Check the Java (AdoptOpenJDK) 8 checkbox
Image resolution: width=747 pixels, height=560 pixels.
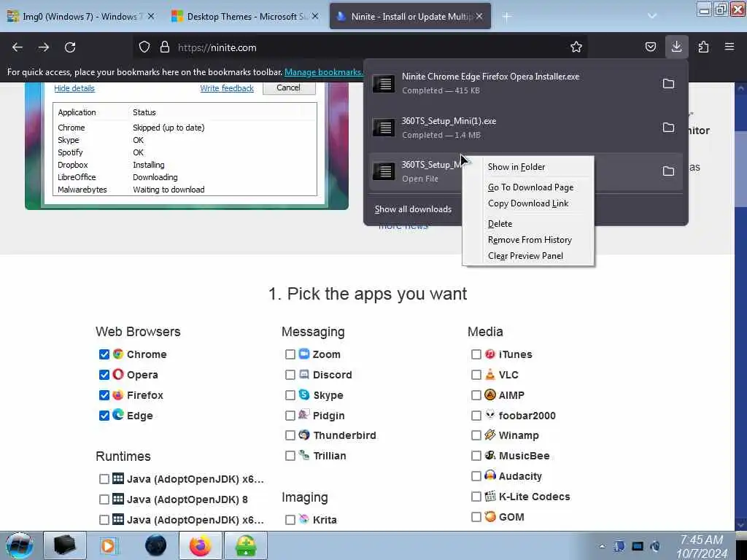coord(104,499)
